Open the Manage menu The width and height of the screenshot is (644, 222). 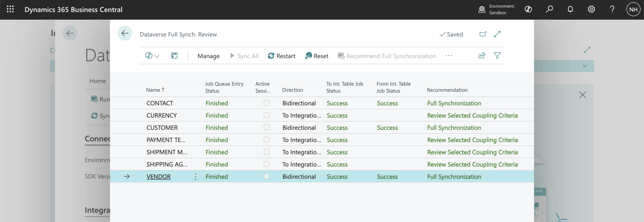208,56
